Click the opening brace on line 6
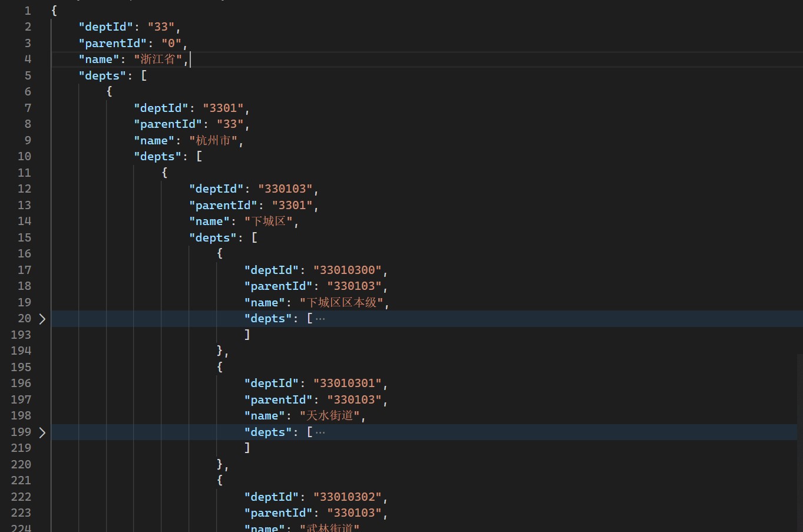803x532 pixels. click(110, 91)
